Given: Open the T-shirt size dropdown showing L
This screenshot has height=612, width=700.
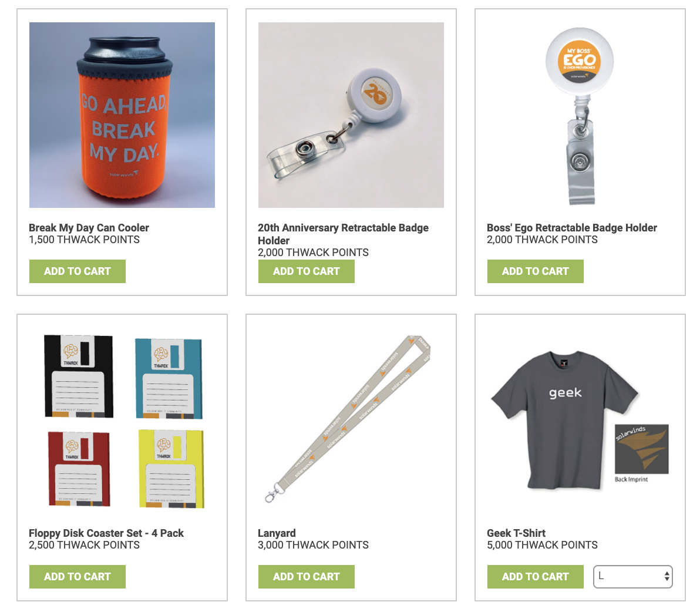Looking at the screenshot, I should [x=632, y=576].
